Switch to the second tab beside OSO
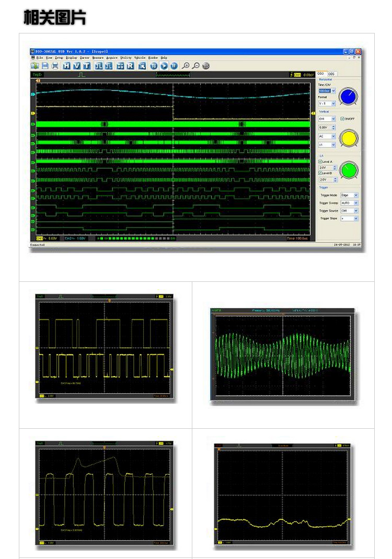The height and width of the screenshot is (559, 392). 331,74
